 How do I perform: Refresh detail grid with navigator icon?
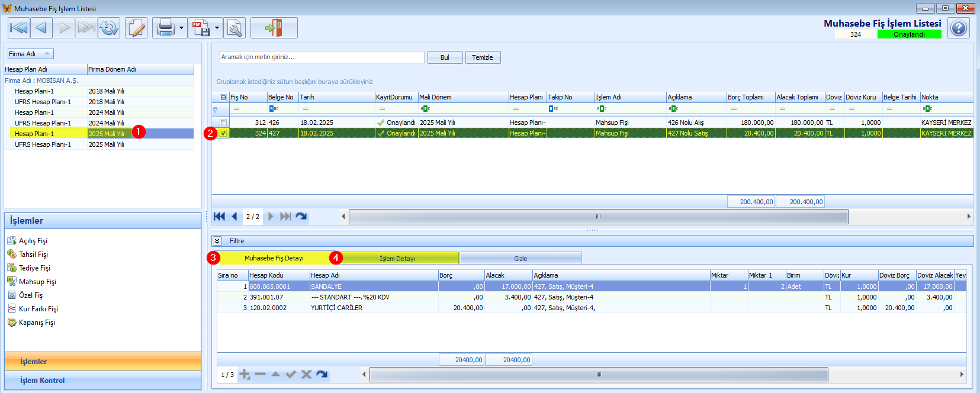pyautogui.click(x=322, y=374)
